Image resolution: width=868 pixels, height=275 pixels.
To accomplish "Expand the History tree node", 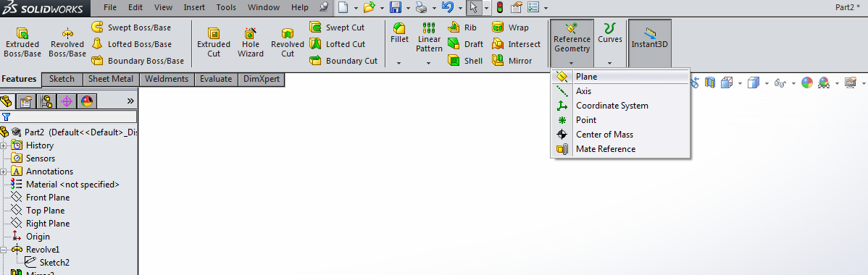I will 4,145.
